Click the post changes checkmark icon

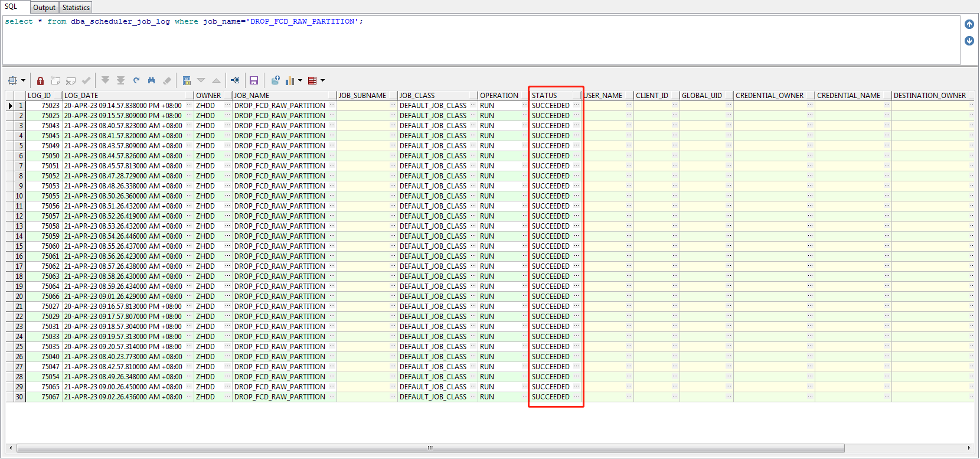click(x=86, y=80)
